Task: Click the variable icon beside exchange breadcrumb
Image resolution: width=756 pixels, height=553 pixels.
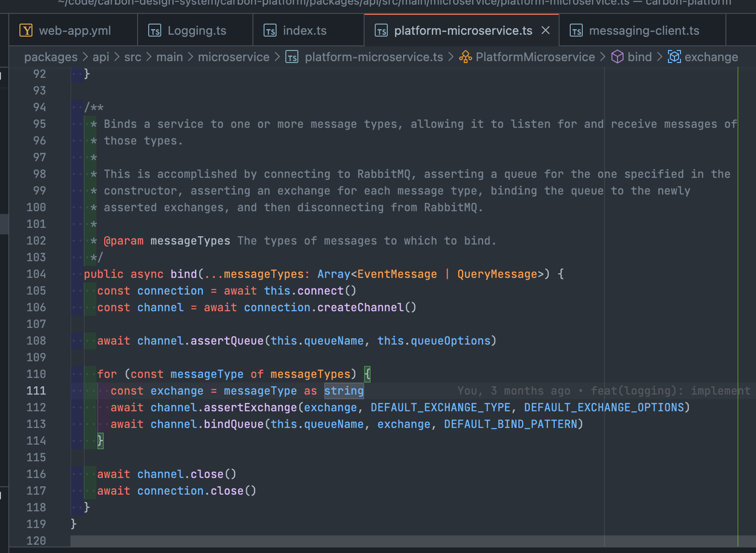Action: tap(674, 57)
